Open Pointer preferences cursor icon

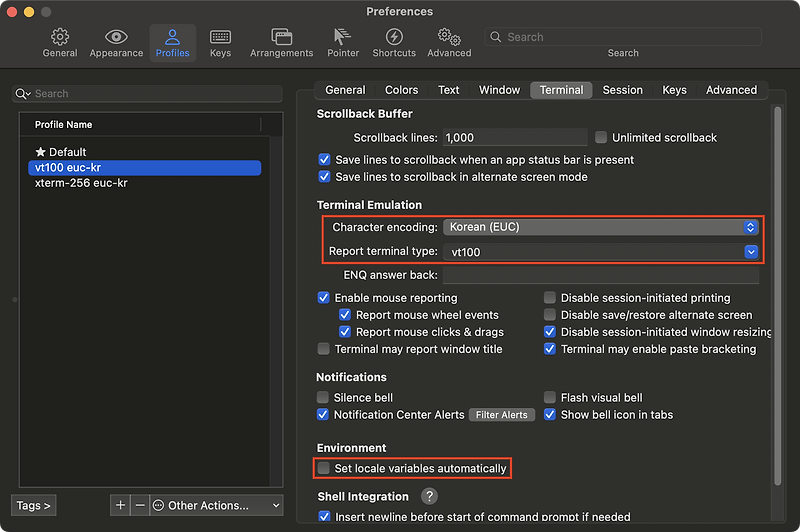(x=342, y=37)
